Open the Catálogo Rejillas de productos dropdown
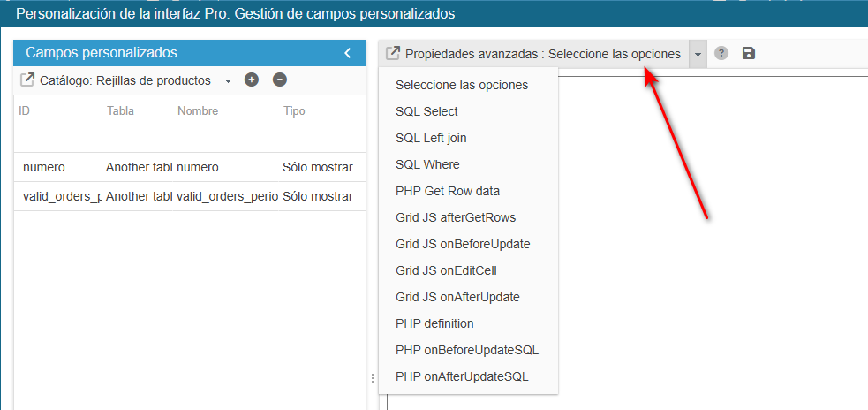This screenshot has height=410, width=868. (x=228, y=81)
